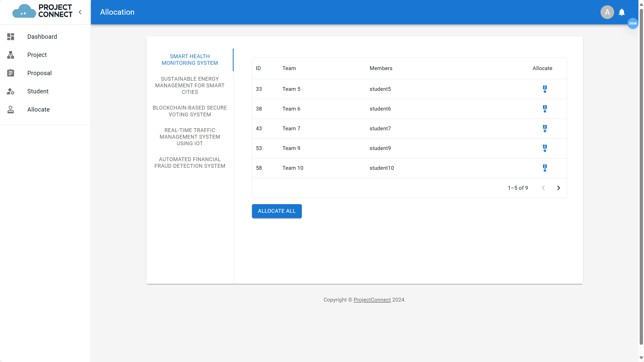Open the Proposal page from sidebar
The width and height of the screenshot is (644, 362).
coord(39,73)
